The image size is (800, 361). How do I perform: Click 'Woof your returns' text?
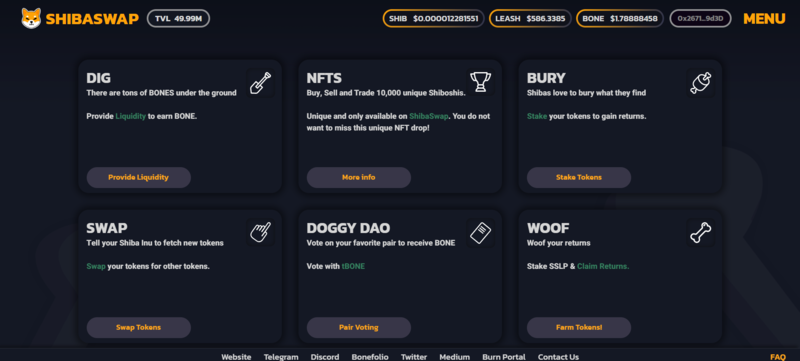tap(559, 243)
